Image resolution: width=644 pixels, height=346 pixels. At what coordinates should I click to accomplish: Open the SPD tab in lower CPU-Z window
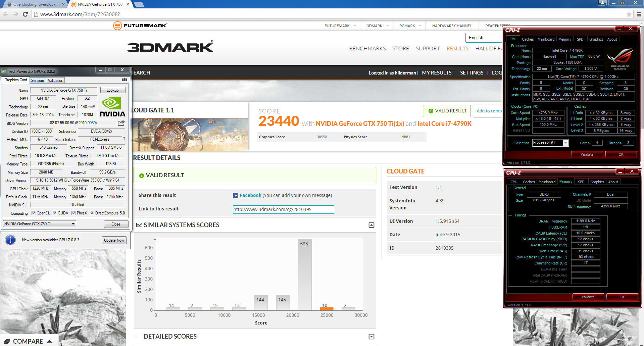click(x=581, y=182)
